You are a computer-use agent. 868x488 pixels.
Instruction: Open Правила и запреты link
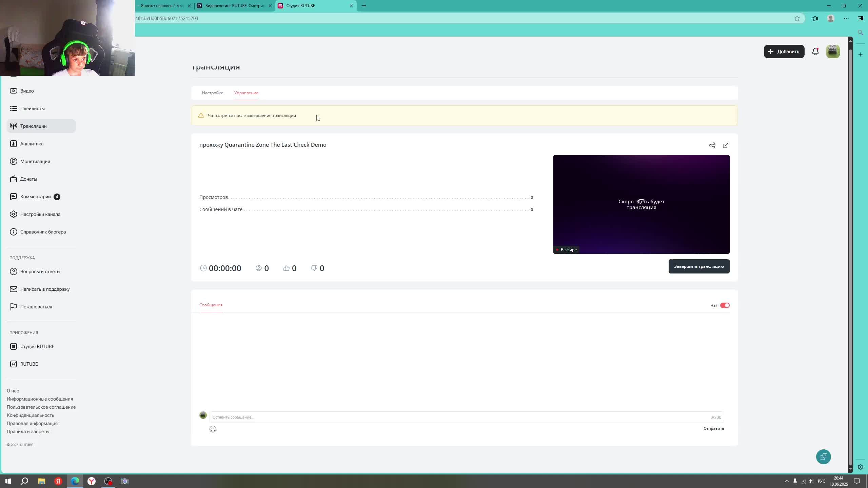click(28, 431)
